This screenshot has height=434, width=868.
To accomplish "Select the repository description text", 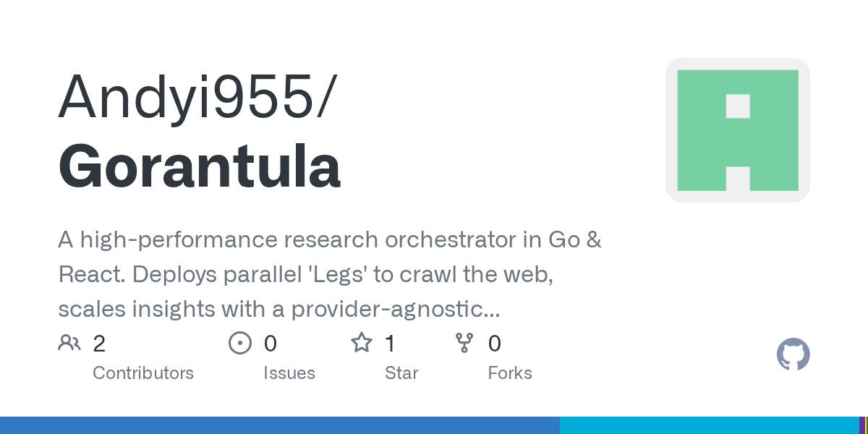I will [329, 275].
